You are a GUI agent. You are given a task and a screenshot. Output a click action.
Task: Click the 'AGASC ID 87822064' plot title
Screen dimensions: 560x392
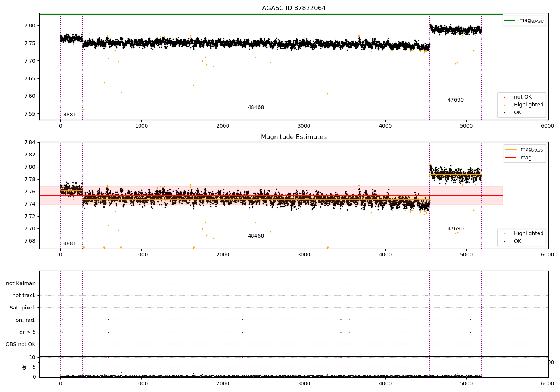(x=294, y=8)
